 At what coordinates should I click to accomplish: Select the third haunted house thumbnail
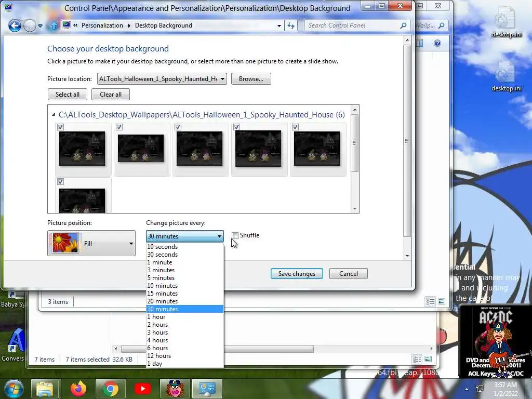pyautogui.click(x=199, y=149)
